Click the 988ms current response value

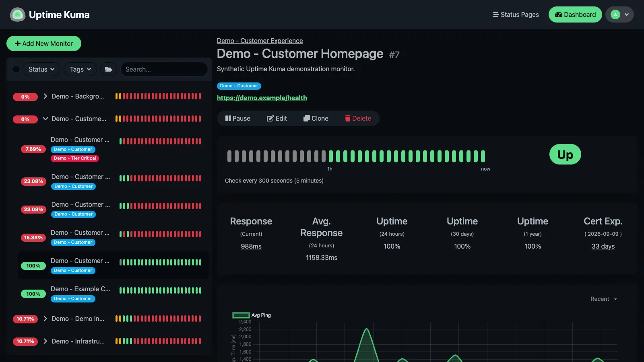251,246
